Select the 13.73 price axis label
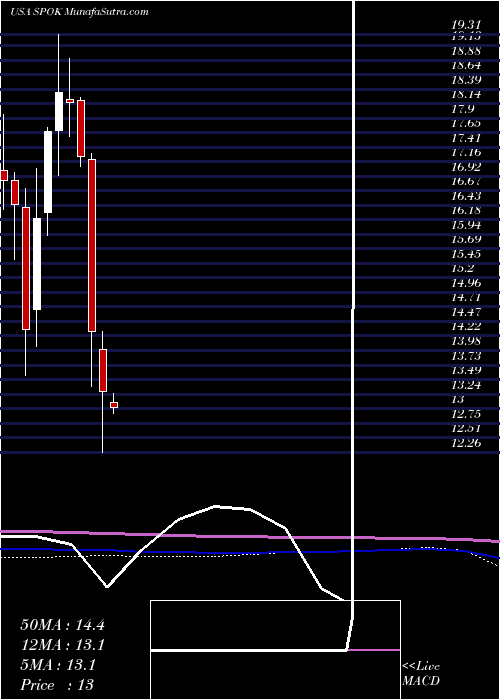Image resolution: width=500 pixels, height=700 pixels. (x=466, y=356)
